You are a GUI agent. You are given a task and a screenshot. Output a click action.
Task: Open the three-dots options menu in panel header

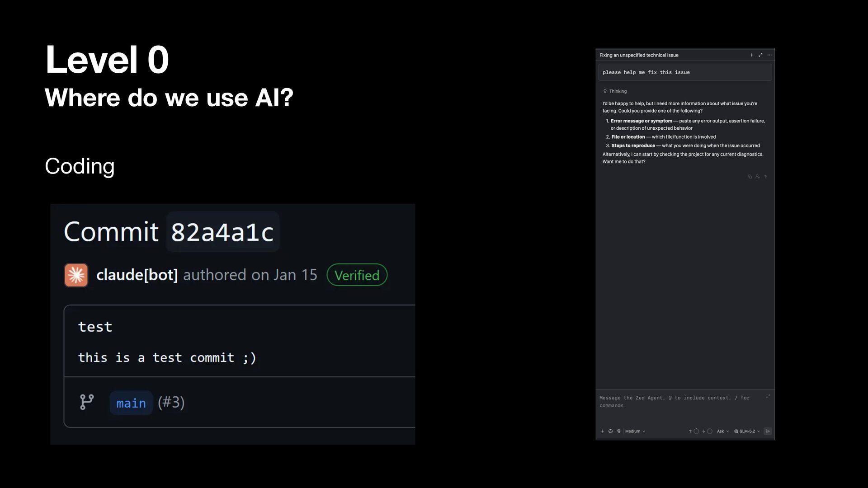769,55
